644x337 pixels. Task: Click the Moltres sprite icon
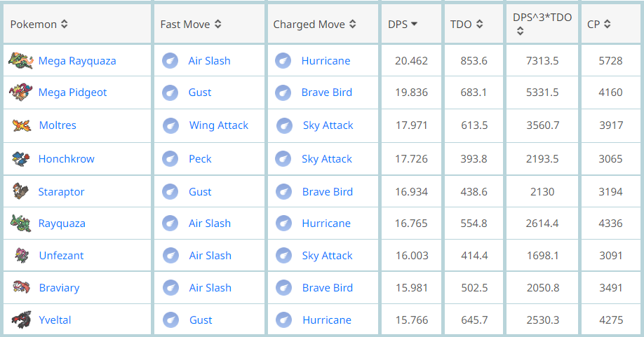pyautogui.click(x=21, y=125)
